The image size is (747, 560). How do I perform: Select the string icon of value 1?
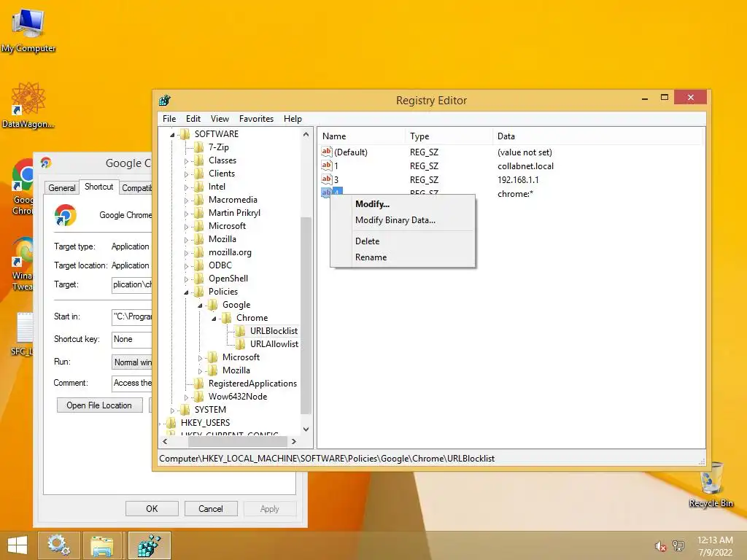[326, 166]
